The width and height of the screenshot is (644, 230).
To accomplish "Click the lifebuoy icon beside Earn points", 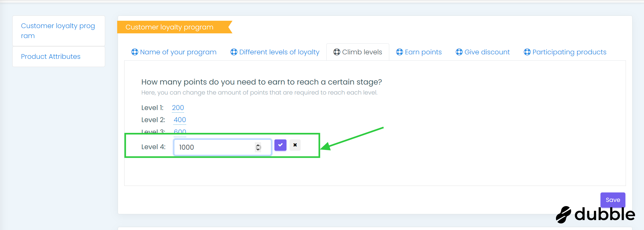I will tap(399, 52).
